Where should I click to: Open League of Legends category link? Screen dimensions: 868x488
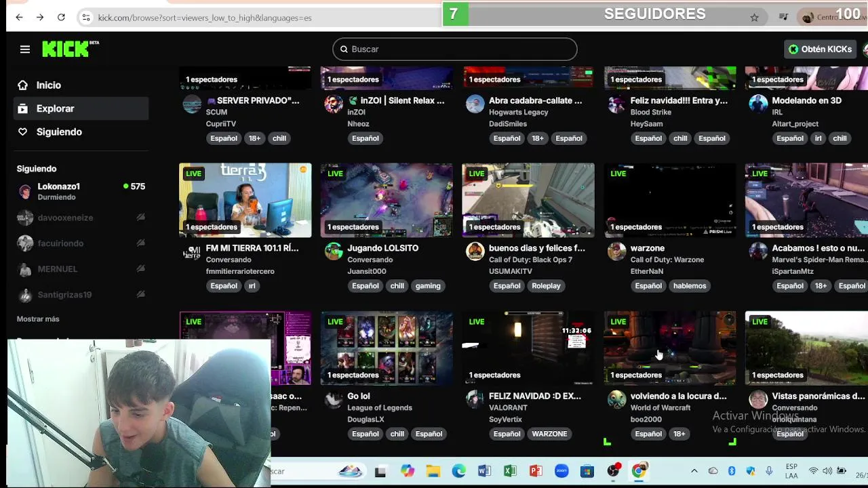click(379, 407)
